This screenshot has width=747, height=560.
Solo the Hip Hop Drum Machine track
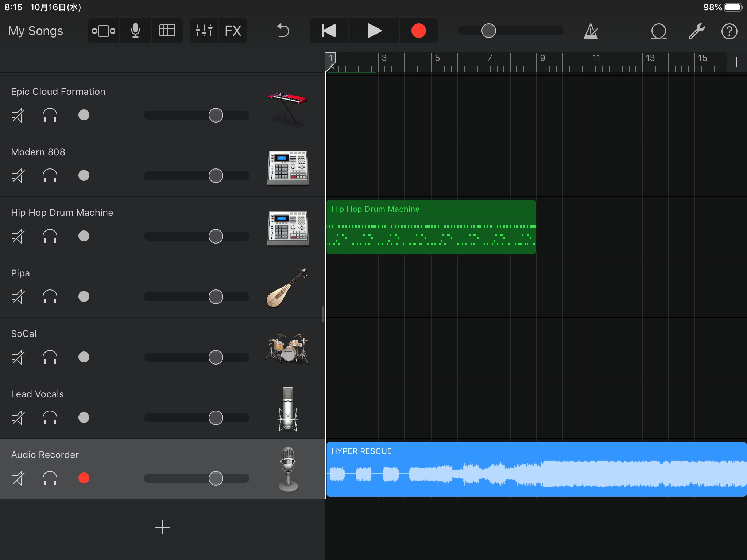point(50,236)
